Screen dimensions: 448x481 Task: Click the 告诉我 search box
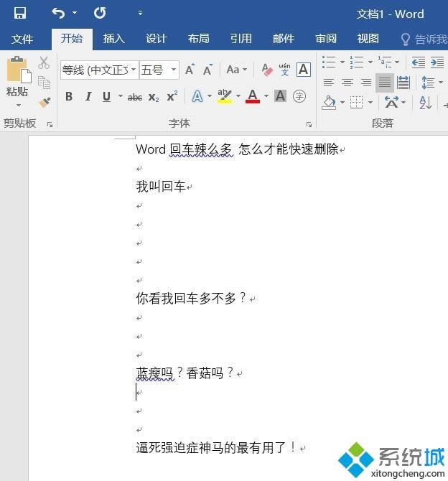click(x=424, y=39)
